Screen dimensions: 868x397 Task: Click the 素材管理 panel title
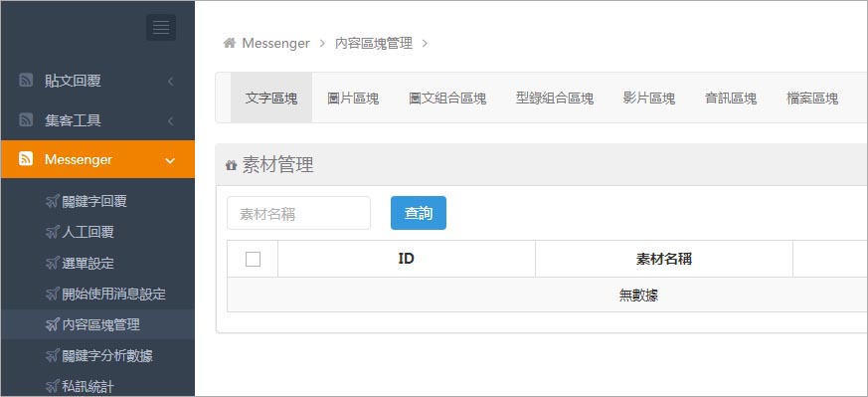(277, 165)
